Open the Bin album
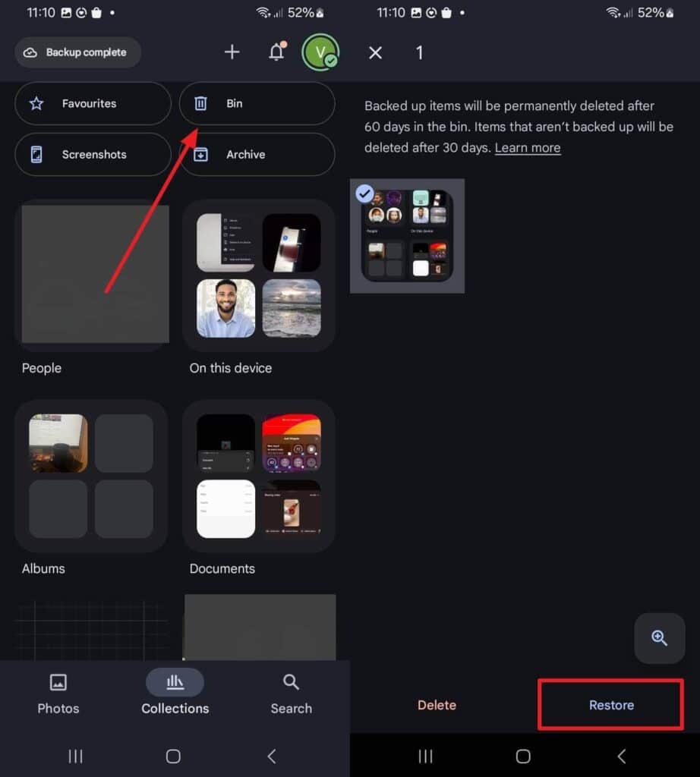This screenshot has height=777, width=700. click(257, 103)
